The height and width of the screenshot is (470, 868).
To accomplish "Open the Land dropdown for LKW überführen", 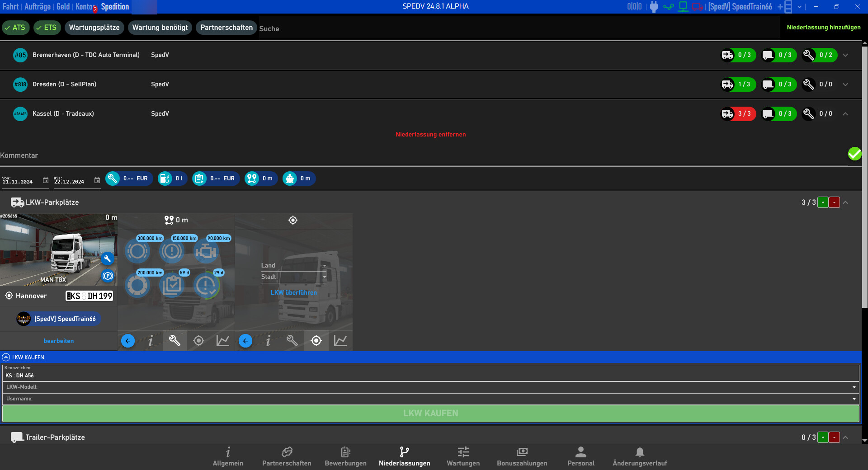I will point(324,266).
